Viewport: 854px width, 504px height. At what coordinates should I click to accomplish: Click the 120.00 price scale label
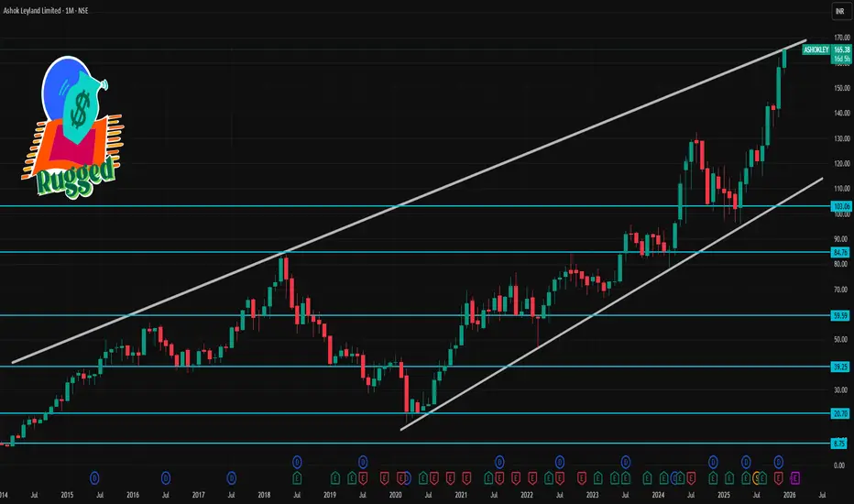[x=841, y=163]
